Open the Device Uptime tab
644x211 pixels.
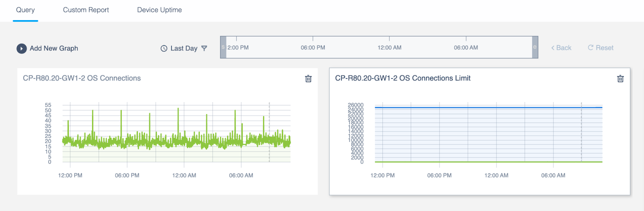pyautogui.click(x=159, y=10)
